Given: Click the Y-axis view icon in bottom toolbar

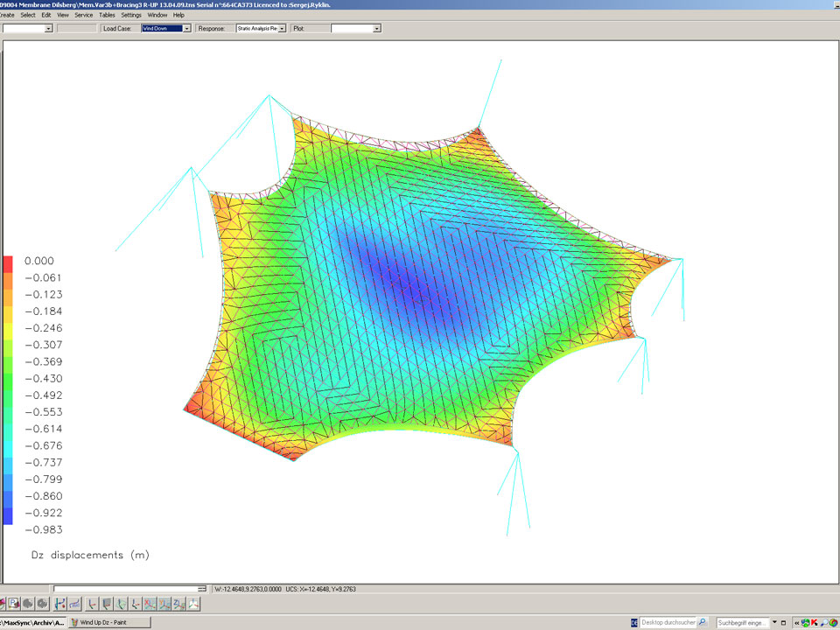Looking at the screenshot, I should tap(164, 604).
